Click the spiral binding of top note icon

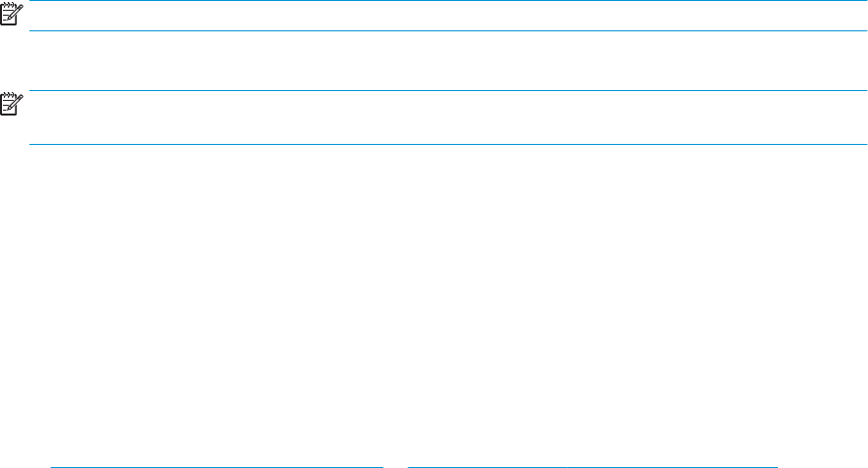8,5
